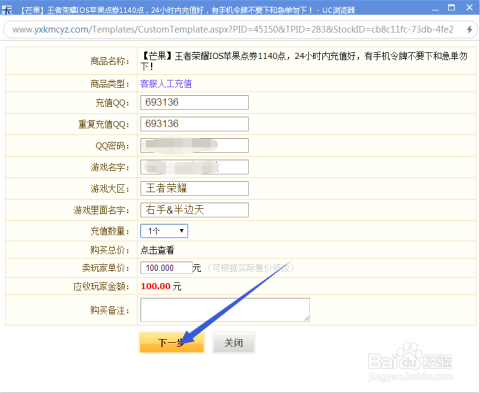Image resolution: width=480 pixels, height=393 pixels.
Task: Click the 关闭 close button
Action: tap(234, 342)
